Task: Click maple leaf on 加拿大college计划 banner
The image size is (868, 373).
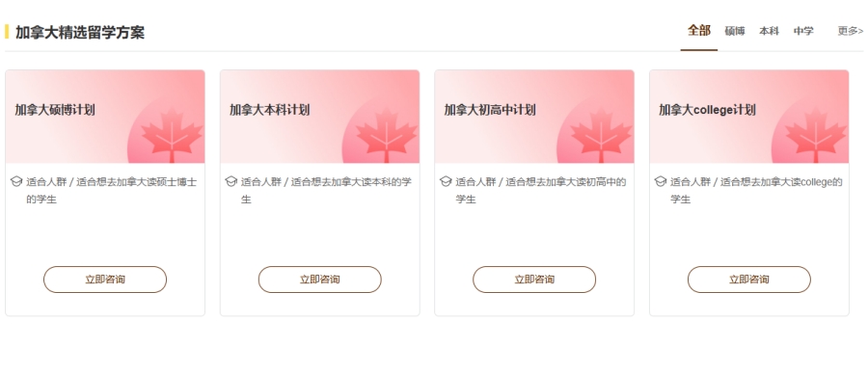Action: (816, 135)
